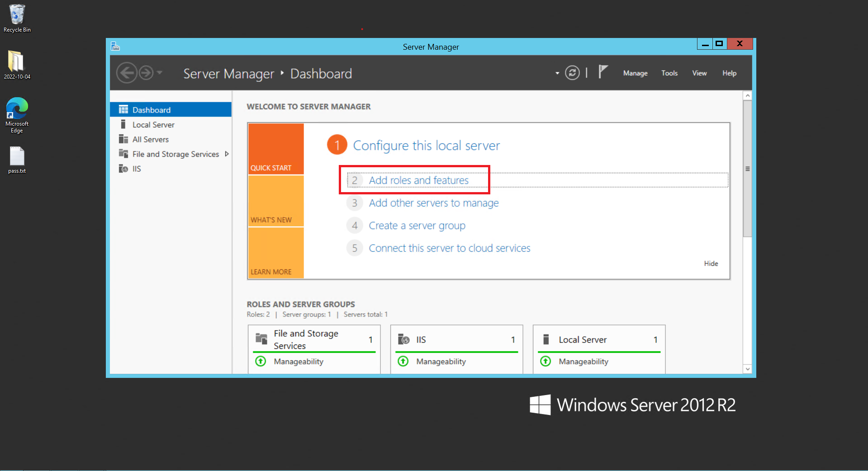Click Add other servers to manage
This screenshot has height=471, width=868.
[434, 203]
